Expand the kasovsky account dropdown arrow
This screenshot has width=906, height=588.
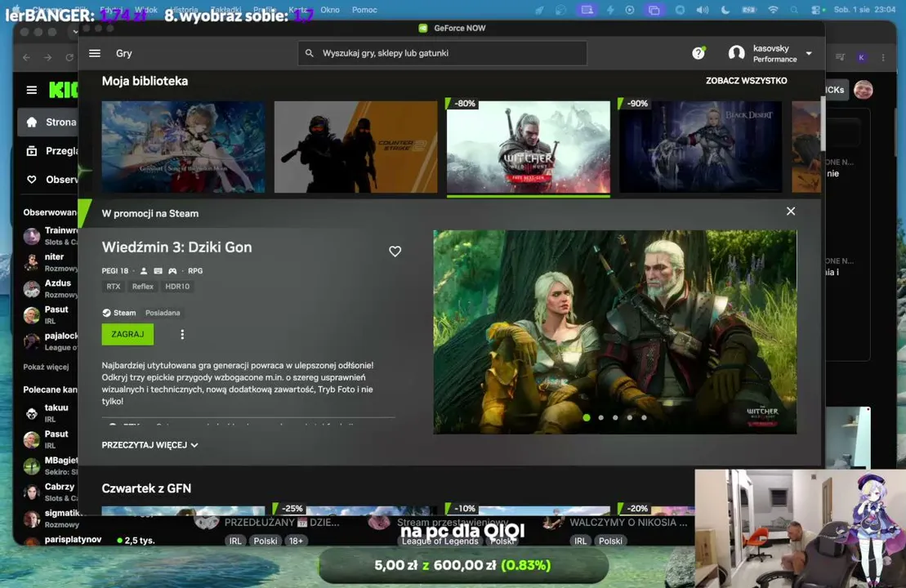809,53
